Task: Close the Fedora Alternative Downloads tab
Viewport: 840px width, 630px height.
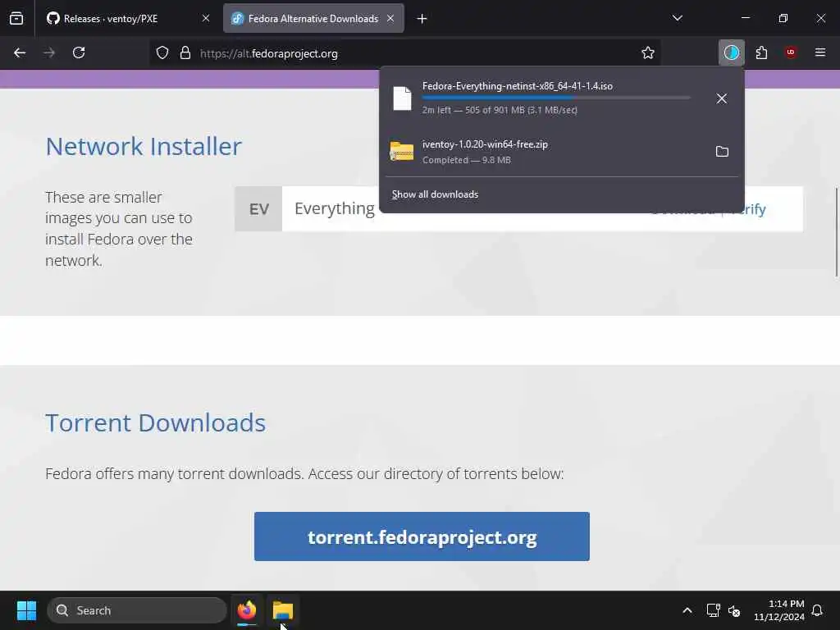Action: [x=390, y=19]
